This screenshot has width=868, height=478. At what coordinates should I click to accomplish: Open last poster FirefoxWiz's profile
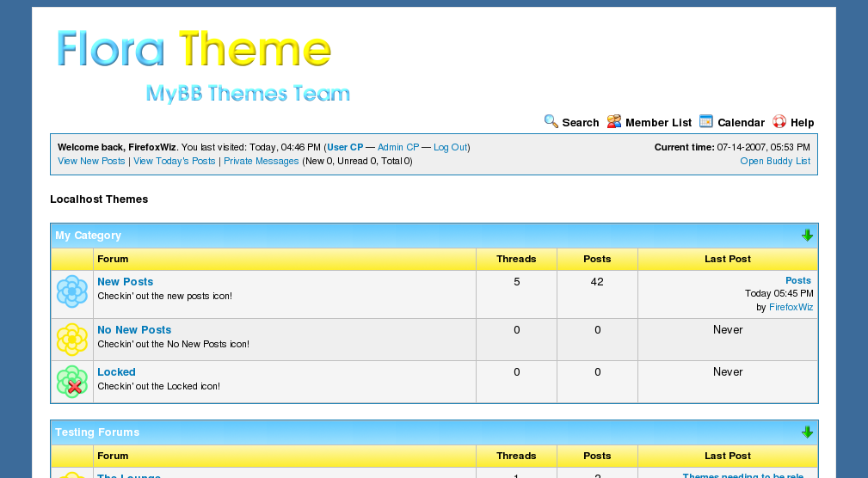(791, 307)
